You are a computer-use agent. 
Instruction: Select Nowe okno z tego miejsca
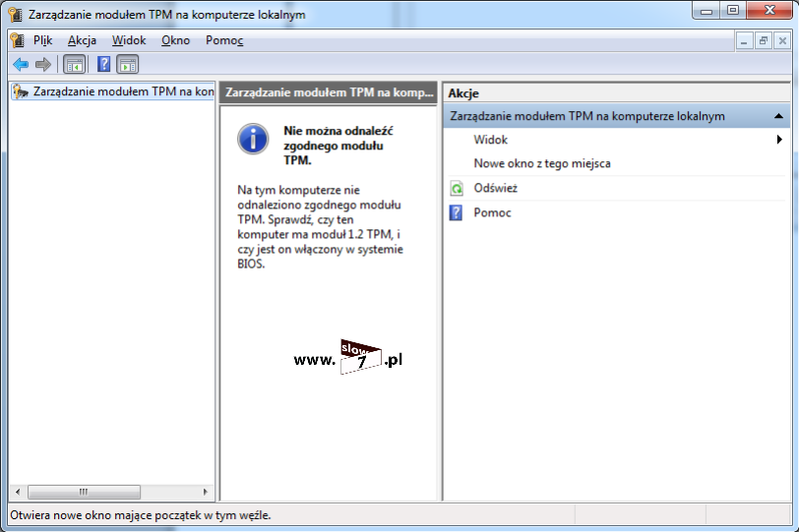tap(542, 163)
